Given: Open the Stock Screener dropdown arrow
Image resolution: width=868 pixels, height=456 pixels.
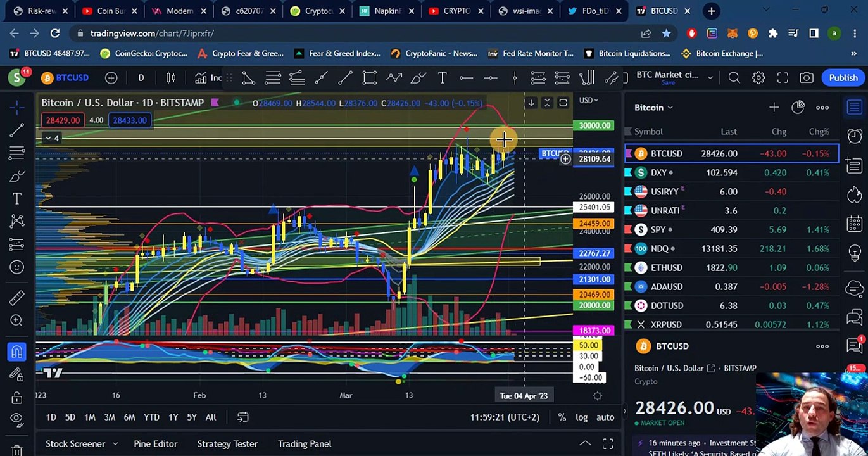Looking at the screenshot, I should click(x=115, y=444).
